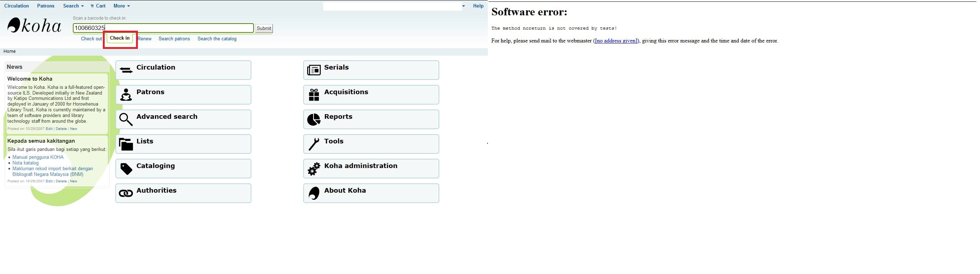Image resolution: width=980 pixels, height=274 pixels.
Task: Click the Lists folder icon
Action: (x=126, y=144)
